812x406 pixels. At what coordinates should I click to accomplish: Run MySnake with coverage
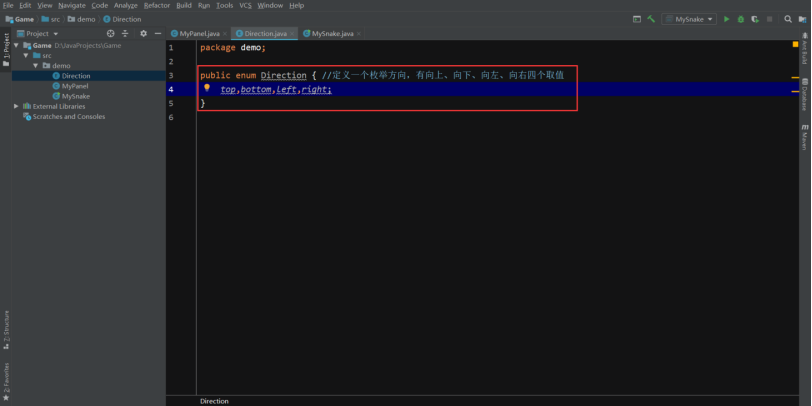click(755, 19)
